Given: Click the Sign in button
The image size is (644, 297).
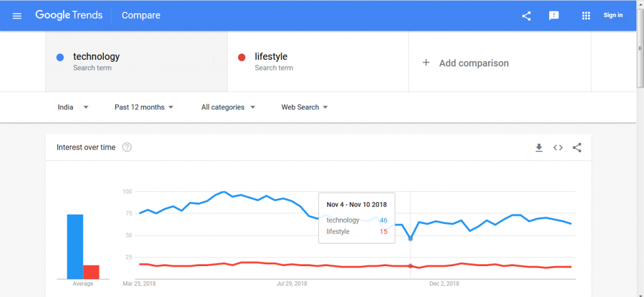Looking at the screenshot, I should [613, 15].
